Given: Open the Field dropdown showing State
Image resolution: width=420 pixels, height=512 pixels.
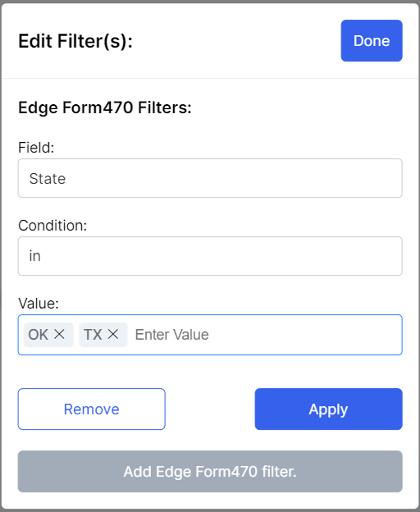Looking at the screenshot, I should click(210, 178).
